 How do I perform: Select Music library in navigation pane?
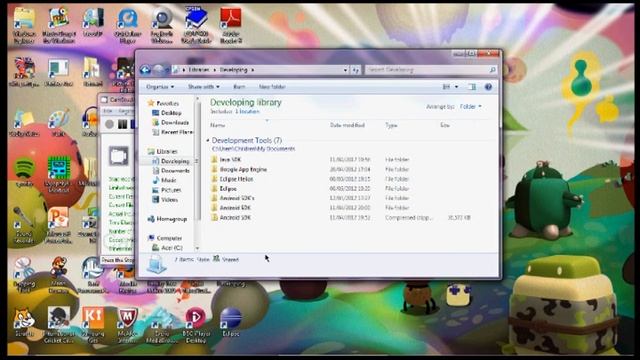[168, 180]
